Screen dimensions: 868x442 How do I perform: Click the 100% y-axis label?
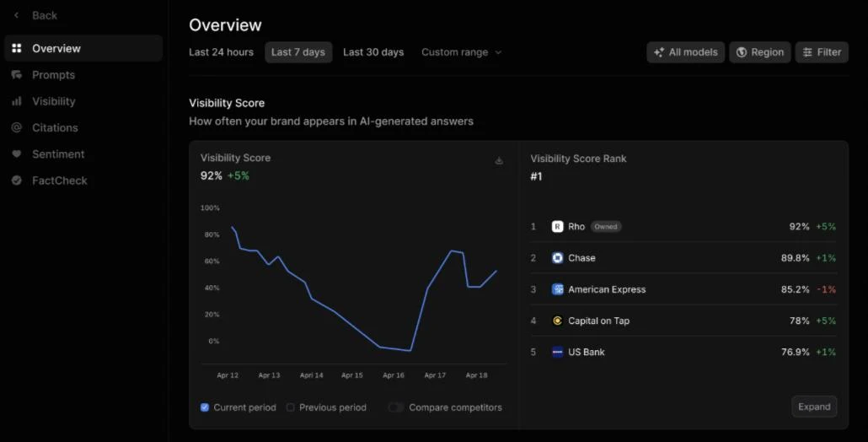pos(210,208)
